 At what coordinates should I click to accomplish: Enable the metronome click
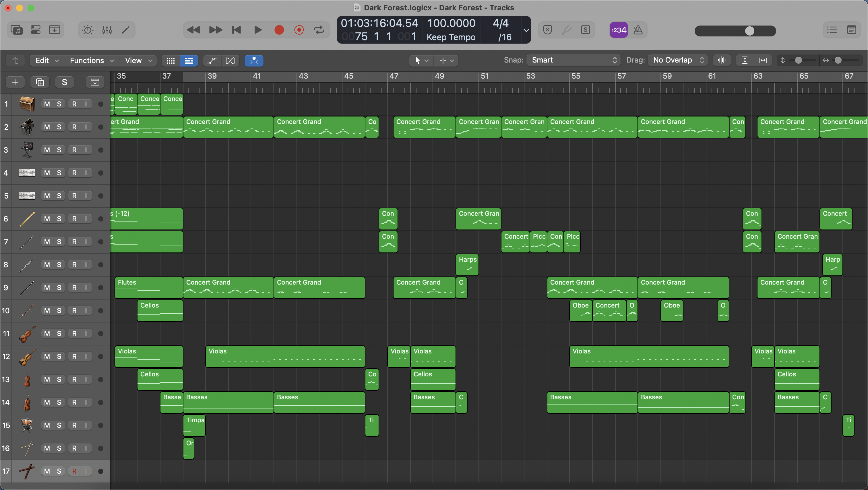(638, 30)
